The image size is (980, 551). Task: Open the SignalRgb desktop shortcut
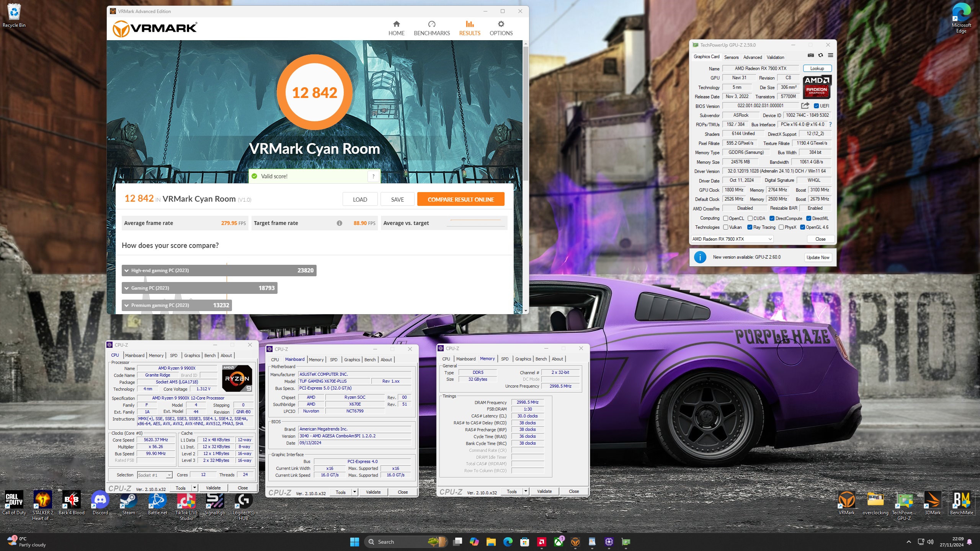215,503
